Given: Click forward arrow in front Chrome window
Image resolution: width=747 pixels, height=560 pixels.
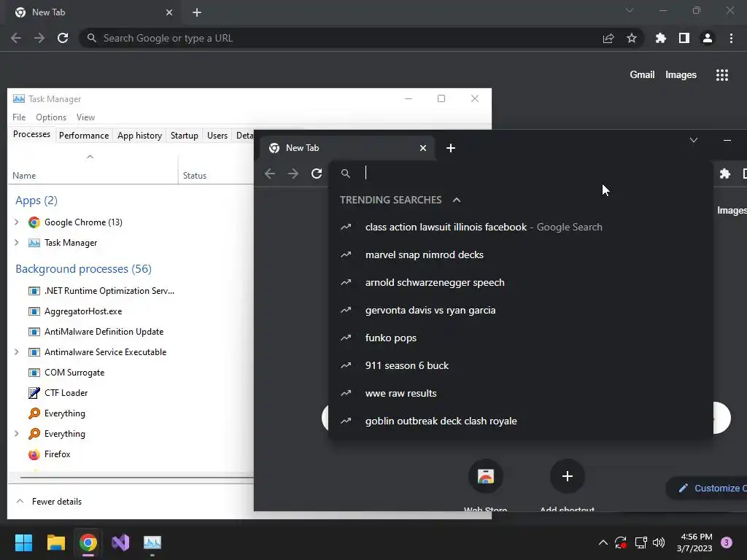Looking at the screenshot, I should point(293,174).
